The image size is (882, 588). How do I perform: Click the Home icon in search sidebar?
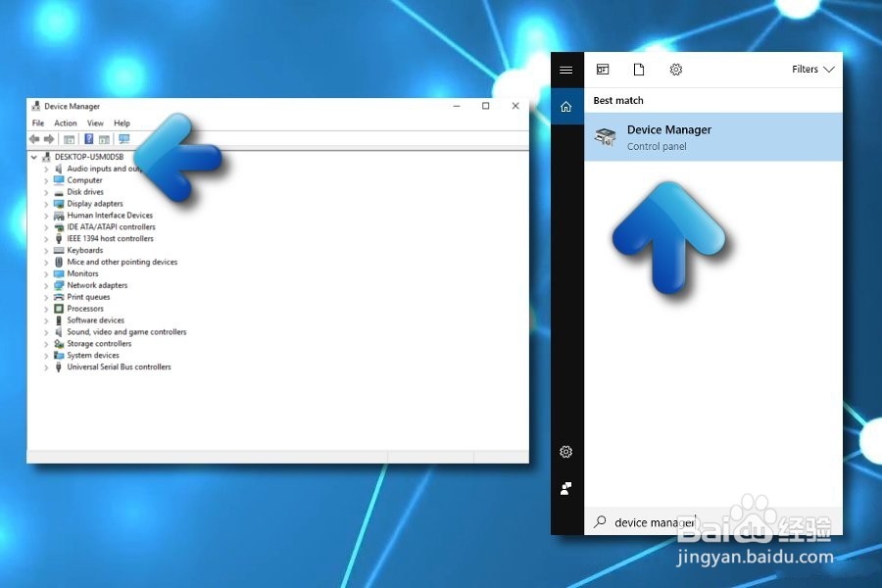coord(566,107)
